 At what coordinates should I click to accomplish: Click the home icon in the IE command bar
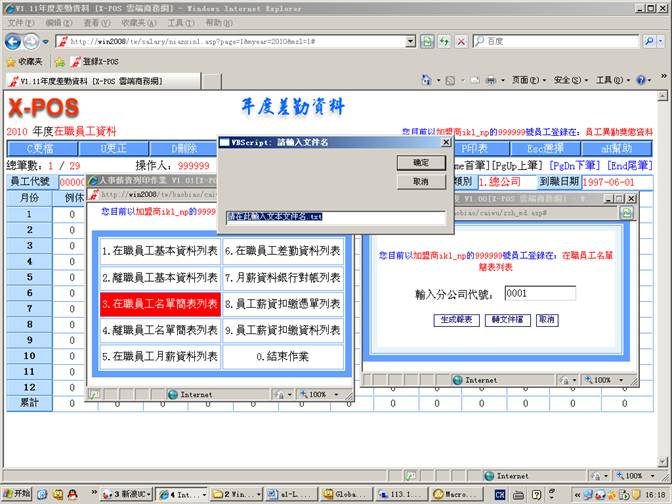426,80
